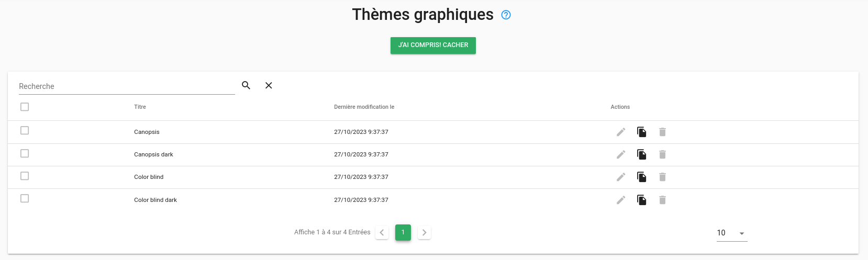Edit the Color blind dark theme
This screenshot has height=260, width=868.
click(621, 200)
